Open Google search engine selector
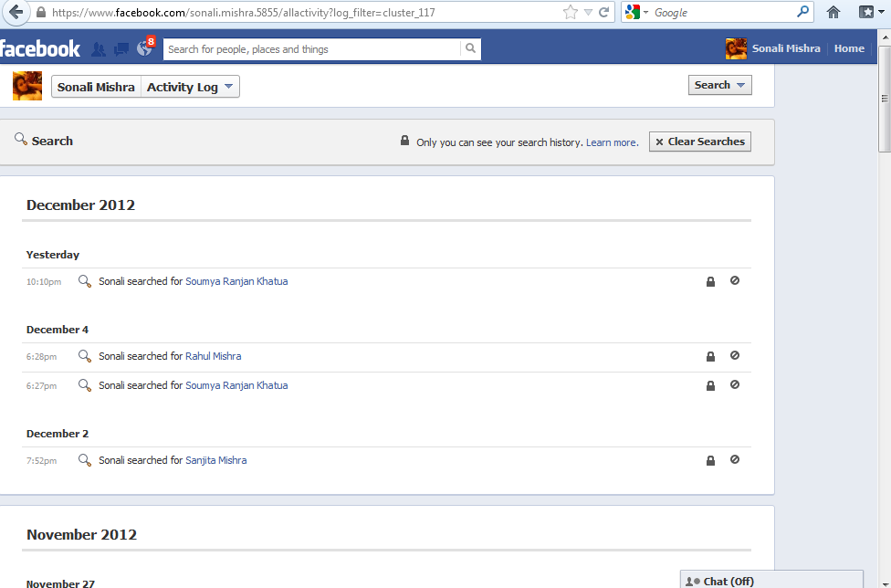The width and height of the screenshot is (891, 588). 636,12
